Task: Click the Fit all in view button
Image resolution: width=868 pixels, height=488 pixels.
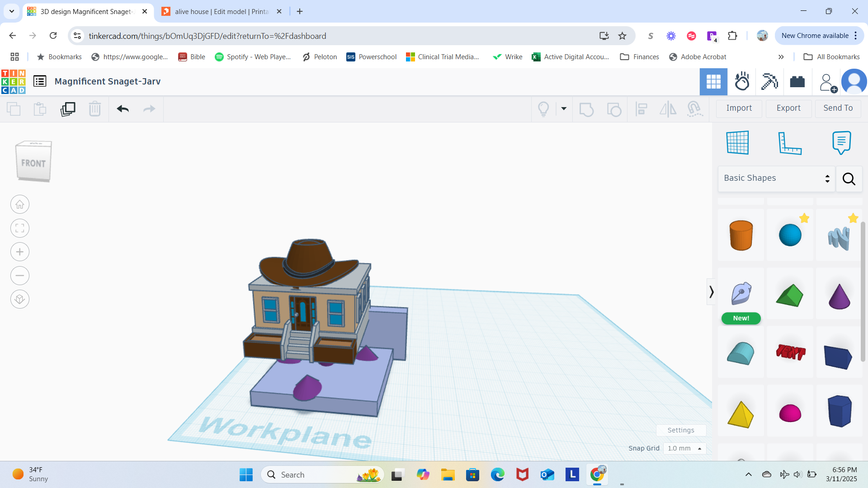Action: (x=20, y=228)
